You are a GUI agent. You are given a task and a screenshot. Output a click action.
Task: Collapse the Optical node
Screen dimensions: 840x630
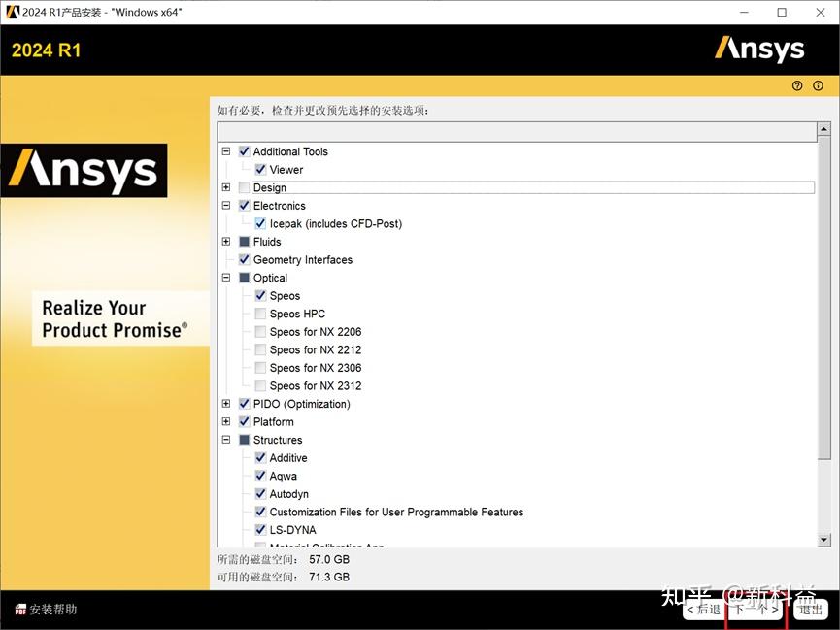click(227, 278)
